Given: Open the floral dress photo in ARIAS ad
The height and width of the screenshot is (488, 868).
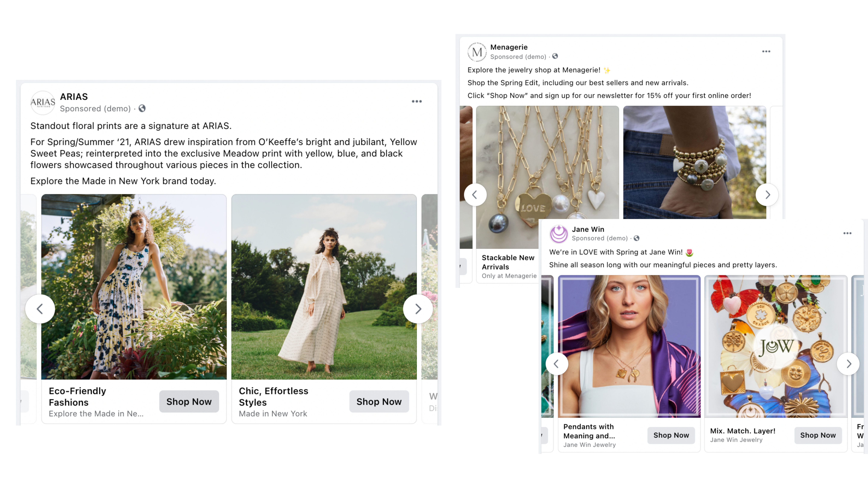Looking at the screenshot, I should point(134,287).
